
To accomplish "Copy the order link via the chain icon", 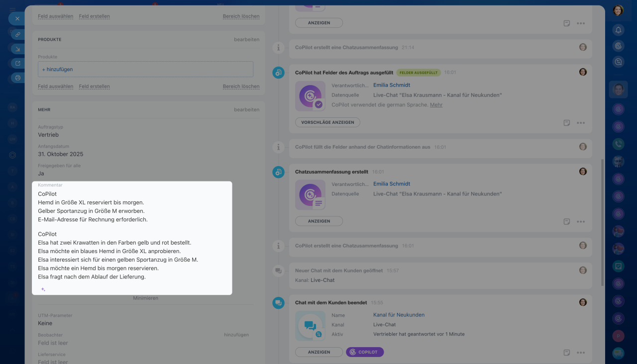I will (18, 34).
